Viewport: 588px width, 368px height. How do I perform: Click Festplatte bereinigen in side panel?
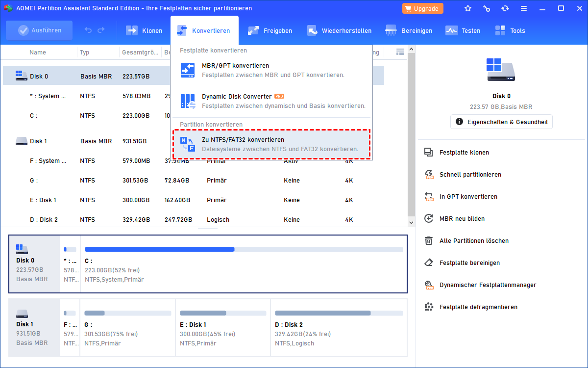click(x=469, y=263)
